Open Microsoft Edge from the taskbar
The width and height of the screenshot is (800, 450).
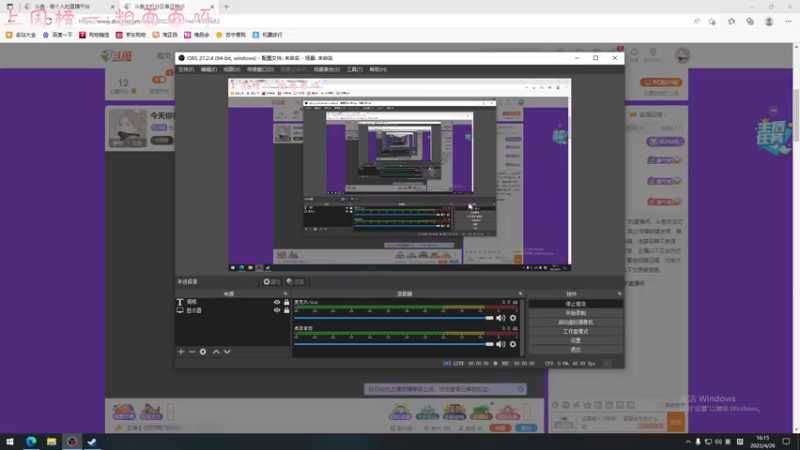[31, 442]
